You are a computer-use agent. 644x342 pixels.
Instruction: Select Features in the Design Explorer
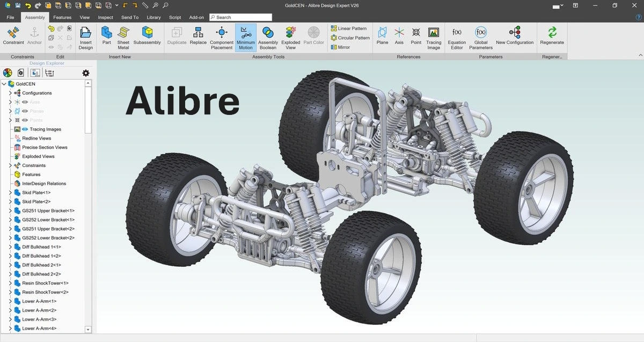(31, 174)
